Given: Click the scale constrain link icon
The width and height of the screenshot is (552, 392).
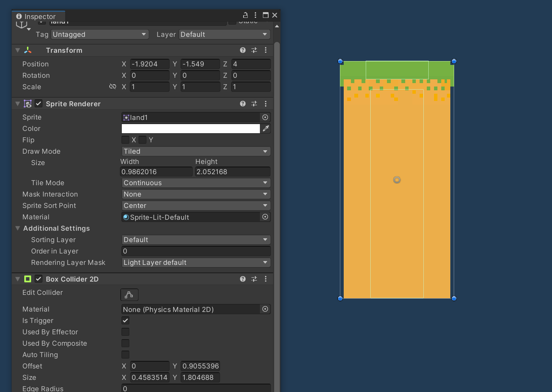Looking at the screenshot, I should point(113,87).
